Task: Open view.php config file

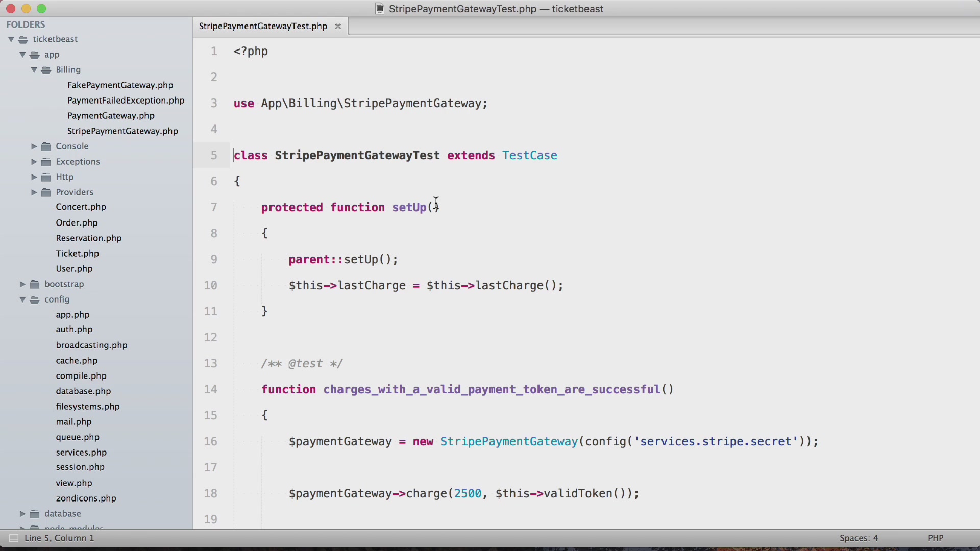Action: pos(74,483)
